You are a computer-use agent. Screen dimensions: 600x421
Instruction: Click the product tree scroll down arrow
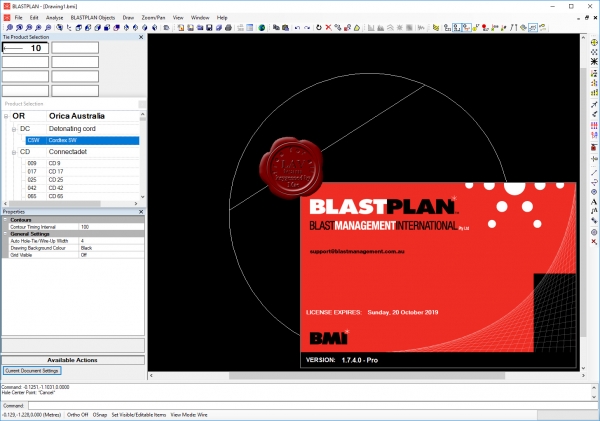[x=142, y=197]
